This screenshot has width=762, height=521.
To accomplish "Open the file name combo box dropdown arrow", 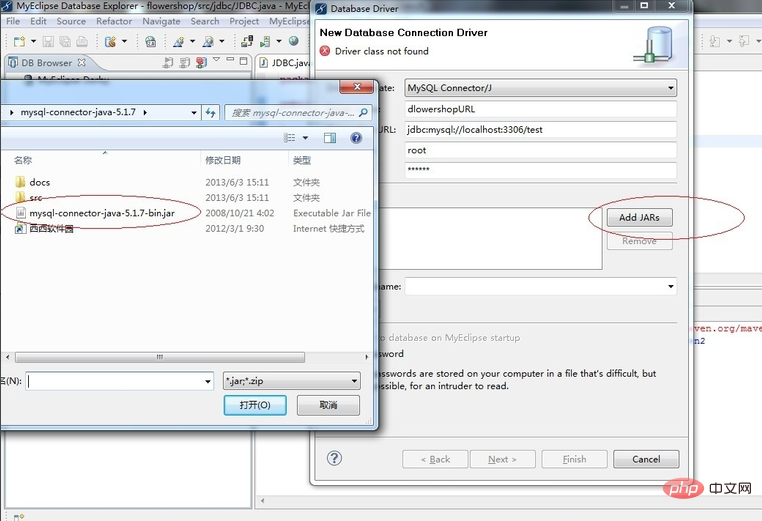I will point(208,381).
